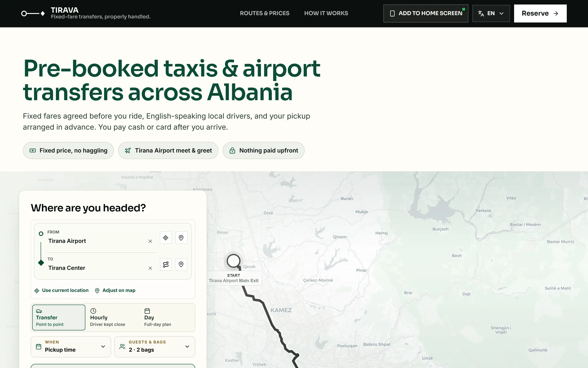Click the TIRAVA logo icon

click(33, 13)
